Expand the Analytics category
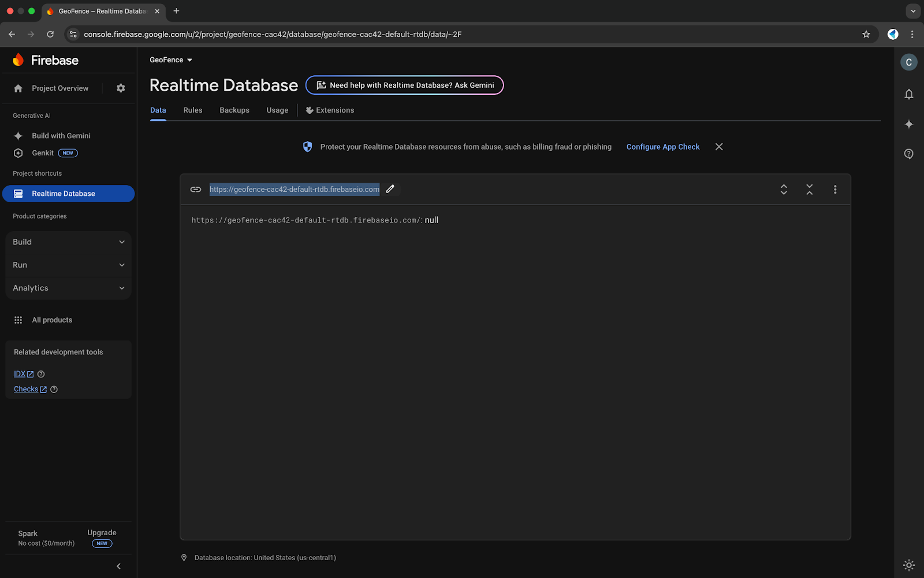Screen dimensions: 924x578 click(x=69, y=288)
